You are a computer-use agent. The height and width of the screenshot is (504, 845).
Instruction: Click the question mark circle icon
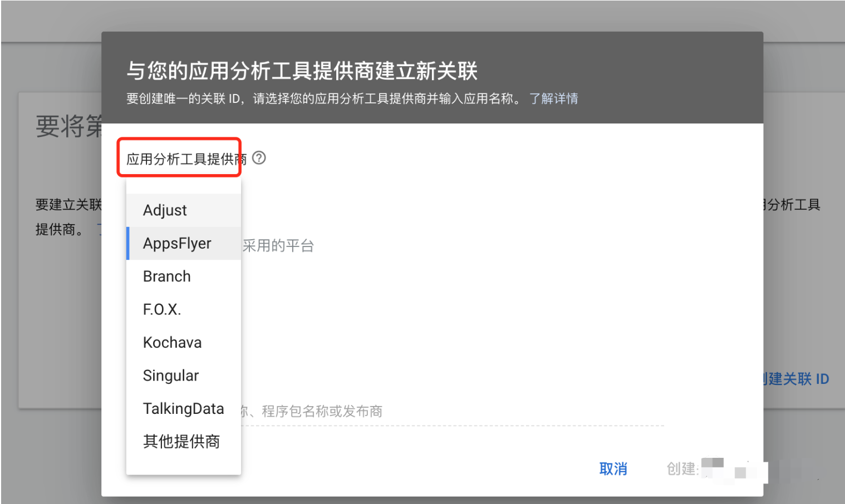[x=259, y=159]
